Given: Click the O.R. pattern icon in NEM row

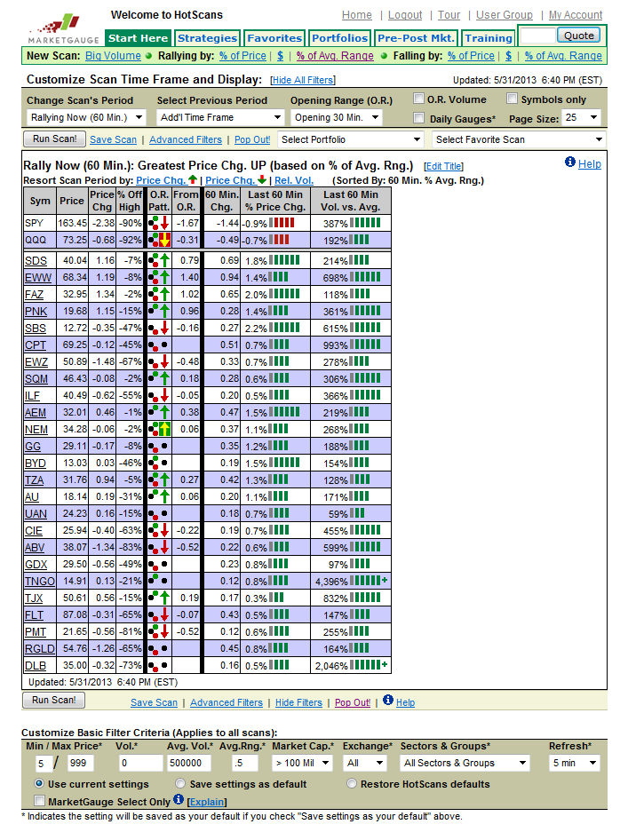Looking at the screenshot, I should click(159, 429).
